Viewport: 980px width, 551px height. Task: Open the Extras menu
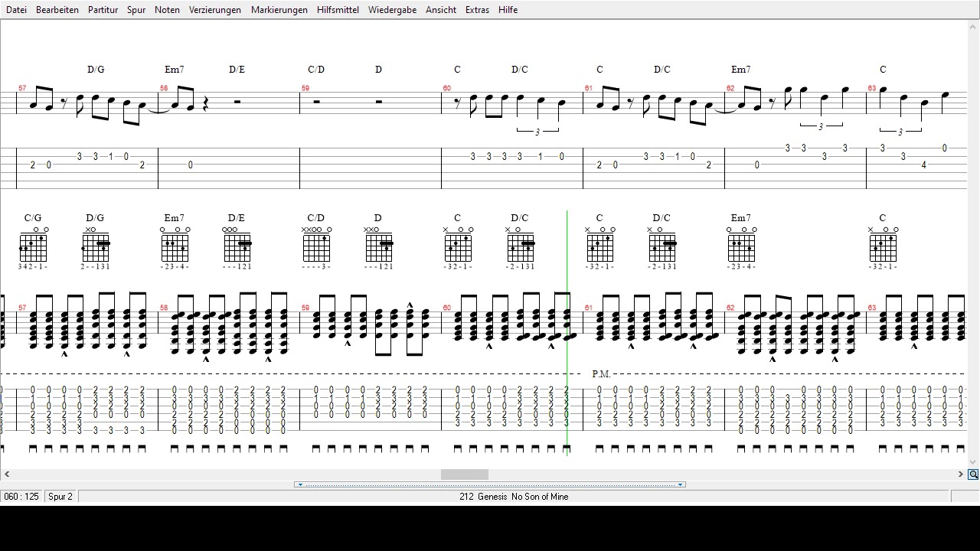click(x=477, y=10)
